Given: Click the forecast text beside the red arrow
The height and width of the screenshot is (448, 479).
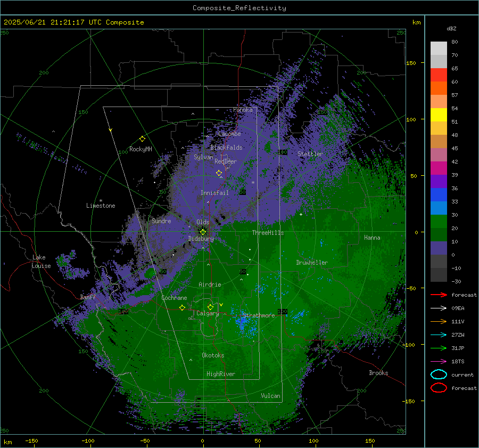Looking at the screenshot, I should point(464,295).
